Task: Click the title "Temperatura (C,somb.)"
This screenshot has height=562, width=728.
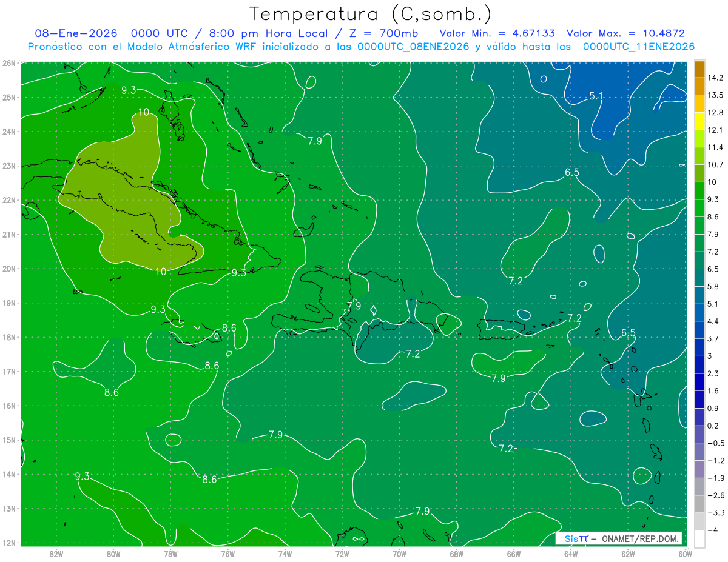Action: pyautogui.click(x=371, y=14)
